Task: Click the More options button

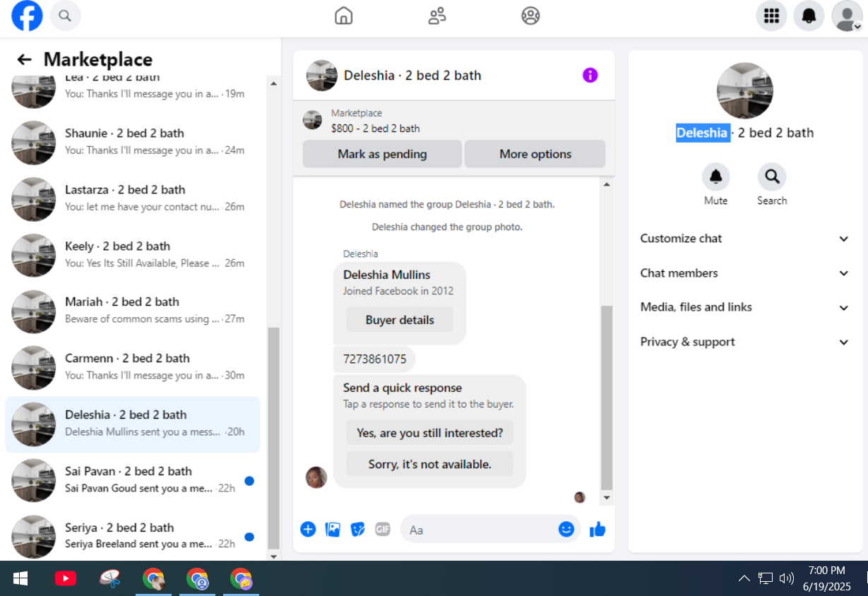Action: (535, 154)
